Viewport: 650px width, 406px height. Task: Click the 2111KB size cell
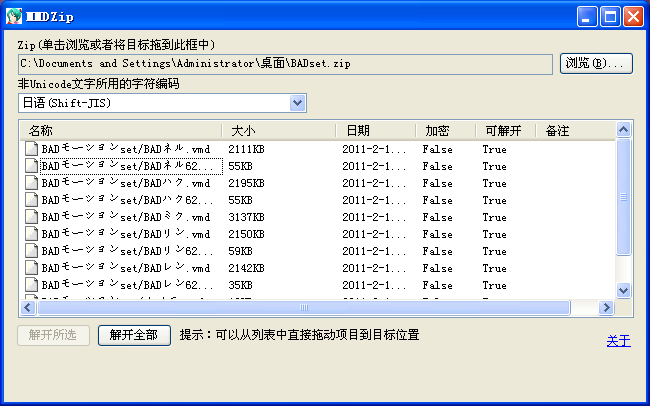(246, 149)
